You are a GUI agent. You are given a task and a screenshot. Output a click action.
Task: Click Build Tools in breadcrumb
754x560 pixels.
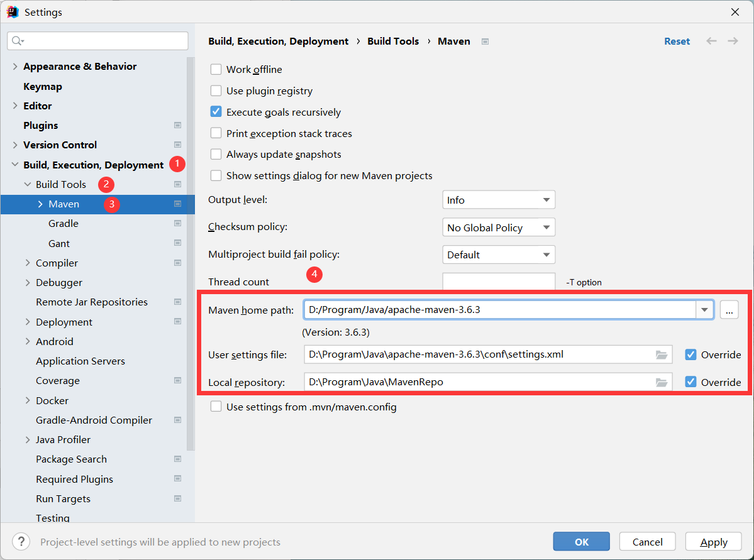click(x=393, y=41)
